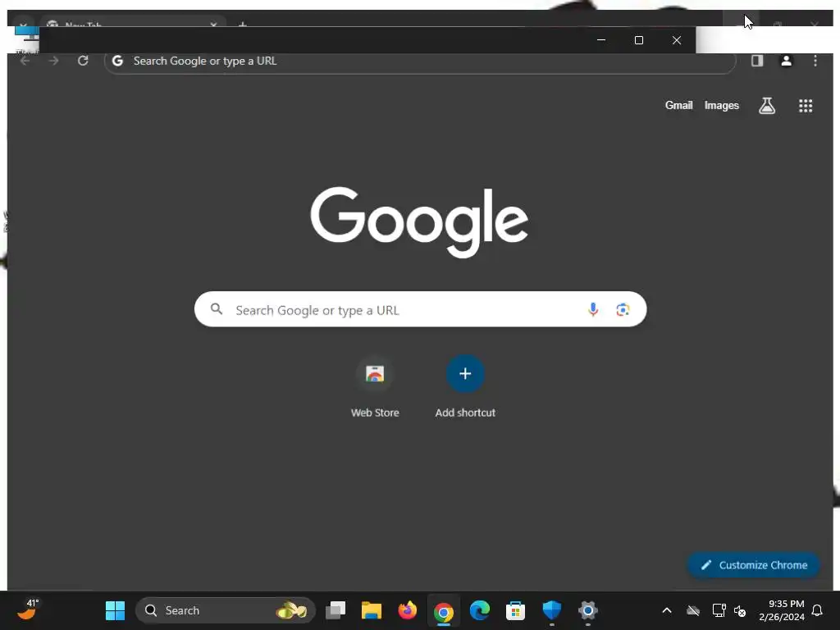Click the Google G icon in address bar

117,61
